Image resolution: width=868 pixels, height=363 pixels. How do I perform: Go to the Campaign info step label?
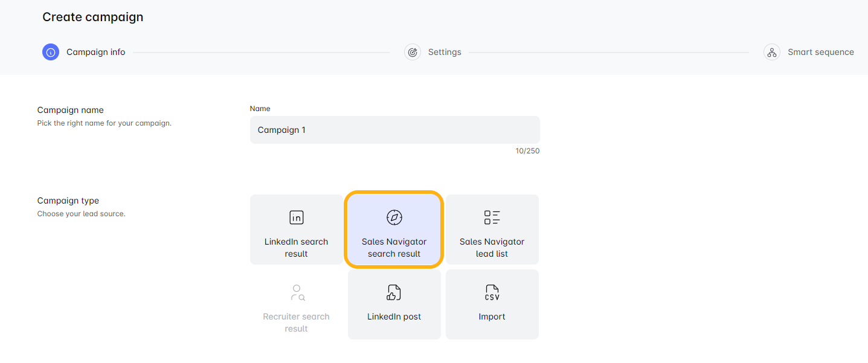[x=95, y=52]
